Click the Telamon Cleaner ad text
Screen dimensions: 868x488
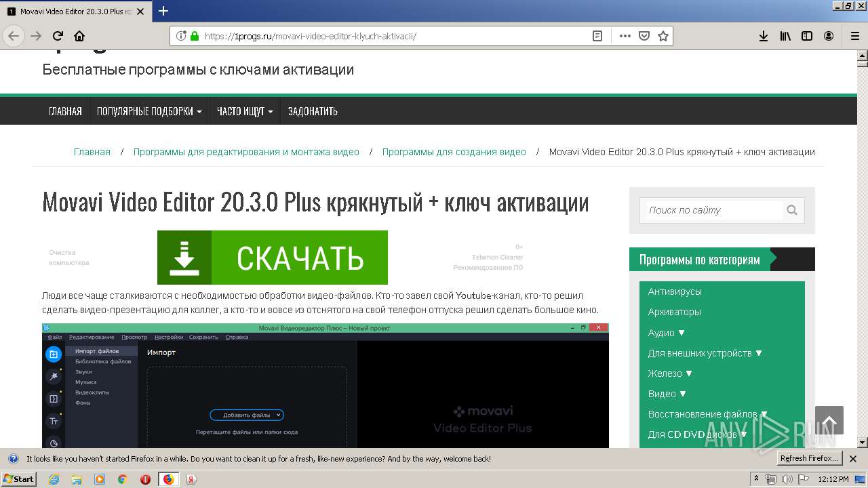[x=497, y=258]
